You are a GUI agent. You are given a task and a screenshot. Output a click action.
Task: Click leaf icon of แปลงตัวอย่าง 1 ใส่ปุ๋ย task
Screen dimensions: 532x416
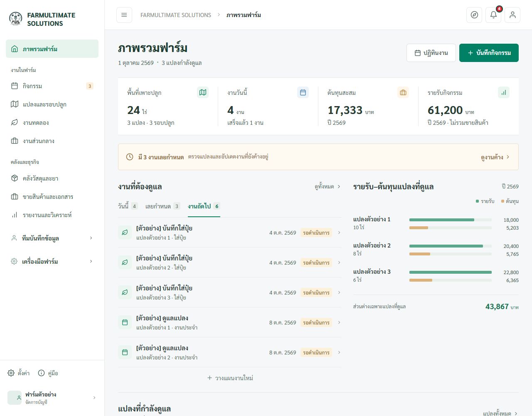pyautogui.click(x=125, y=233)
